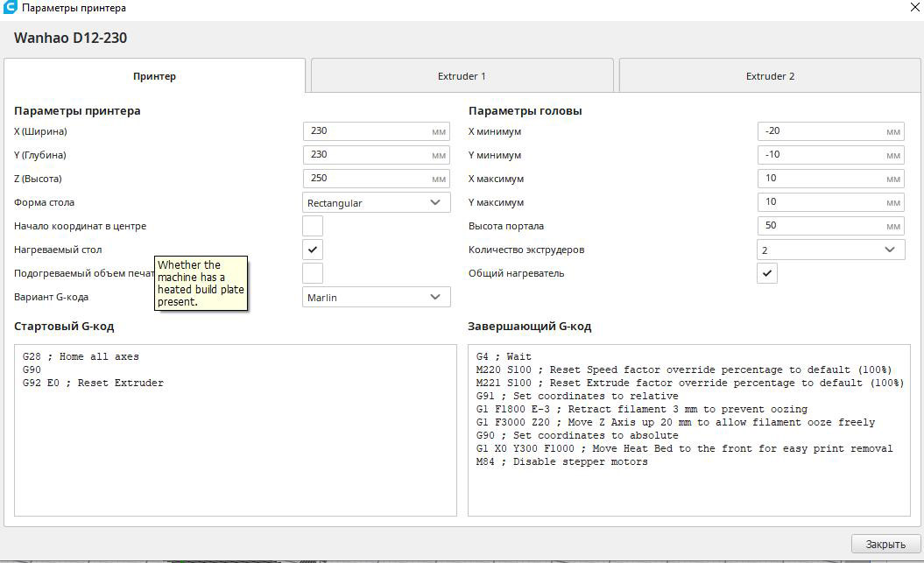Viewport: 924px width, 563px height.
Task: Click the Y (Глубина) depth field
Action: tap(367, 155)
